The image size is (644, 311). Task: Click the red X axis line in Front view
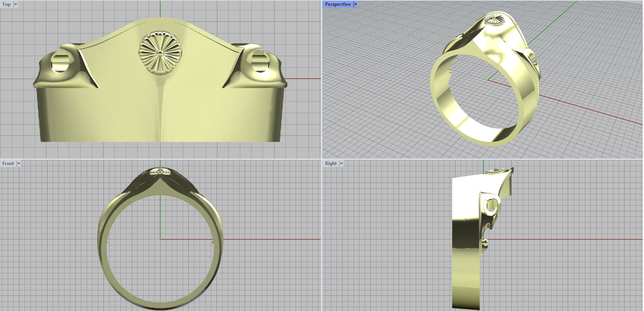click(274, 239)
